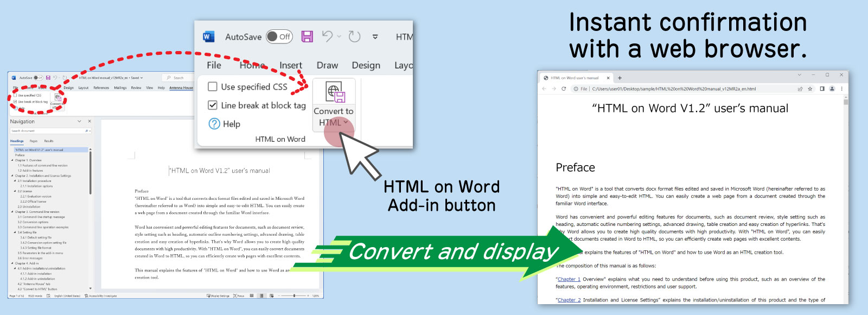Click Word zoom slider handle
The width and height of the screenshot is (868, 315).
[294, 295]
